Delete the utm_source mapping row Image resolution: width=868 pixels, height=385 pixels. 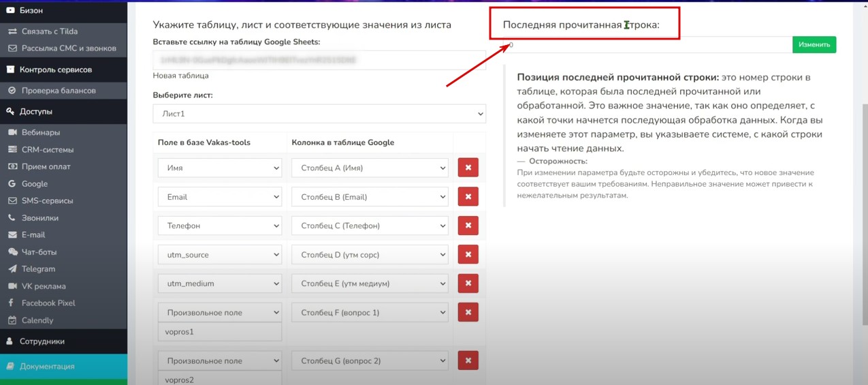[x=468, y=255]
